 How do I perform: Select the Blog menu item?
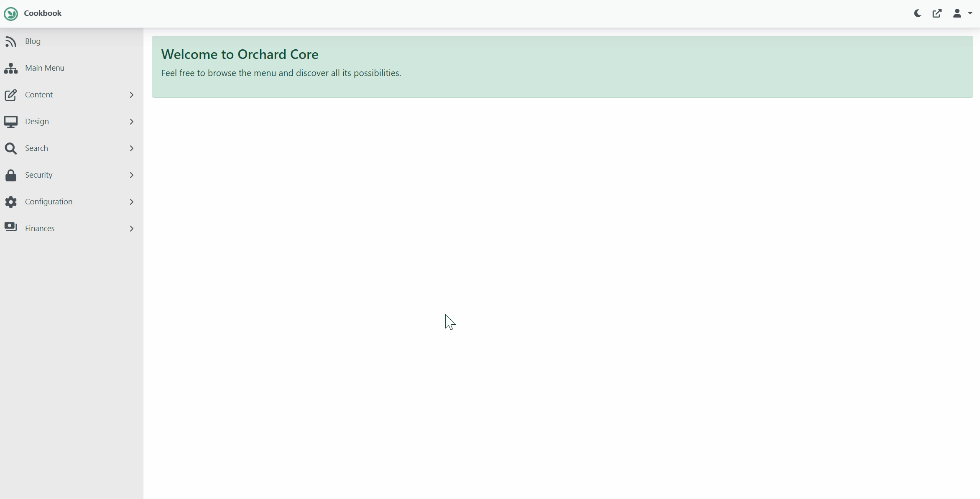pos(33,41)
